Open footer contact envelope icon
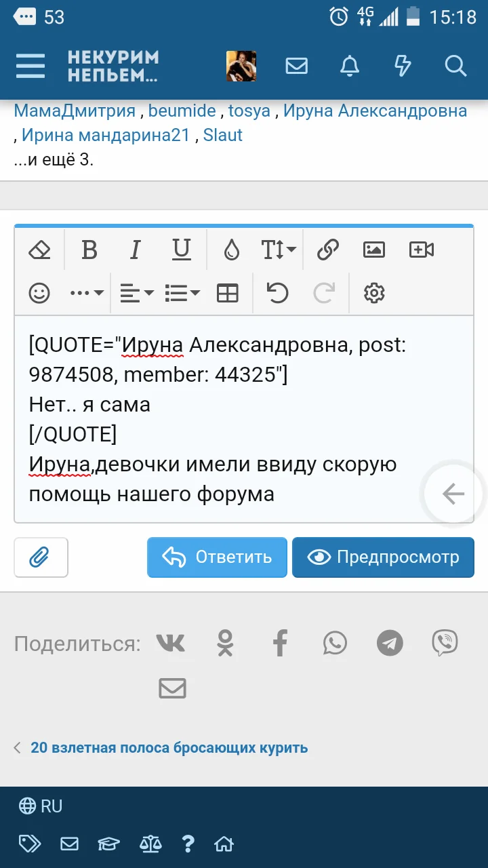488x868 pixels. click(69, 844)
